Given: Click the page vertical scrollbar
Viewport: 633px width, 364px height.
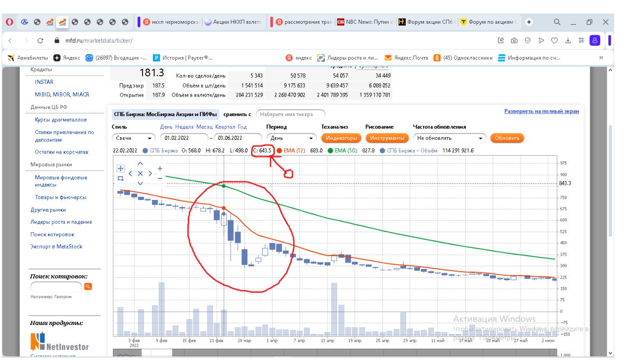Looking at the screenshot, I should click(x=611, y=179).
